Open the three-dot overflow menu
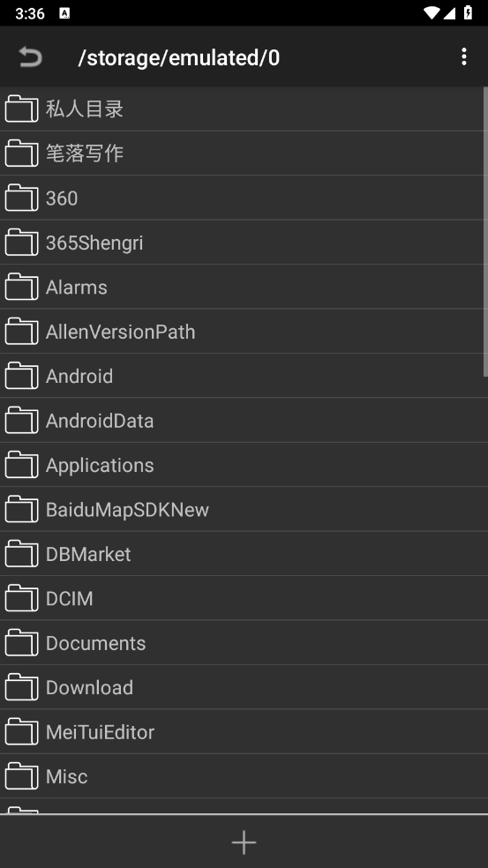The width and height of the screenshot is (488, 868). 463,57
